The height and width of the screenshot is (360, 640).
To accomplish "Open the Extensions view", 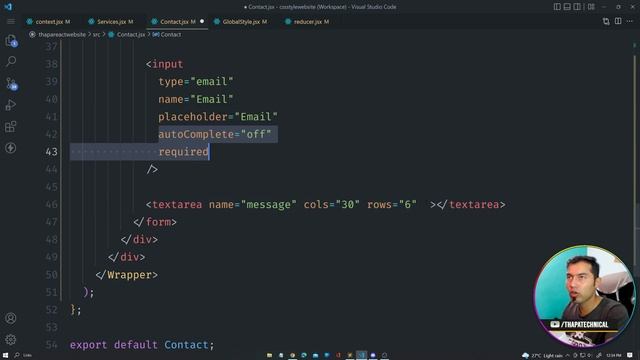I will coord(11,127).
